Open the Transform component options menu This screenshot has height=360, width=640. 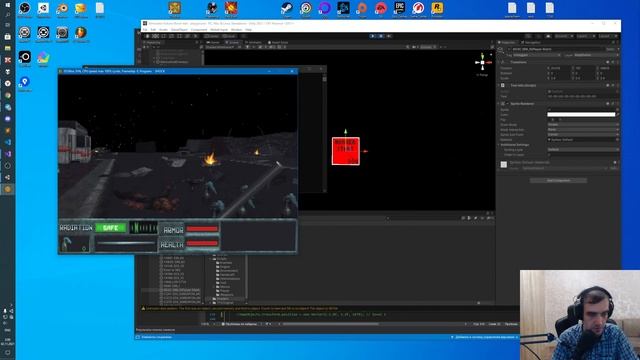tap(617, 62)
